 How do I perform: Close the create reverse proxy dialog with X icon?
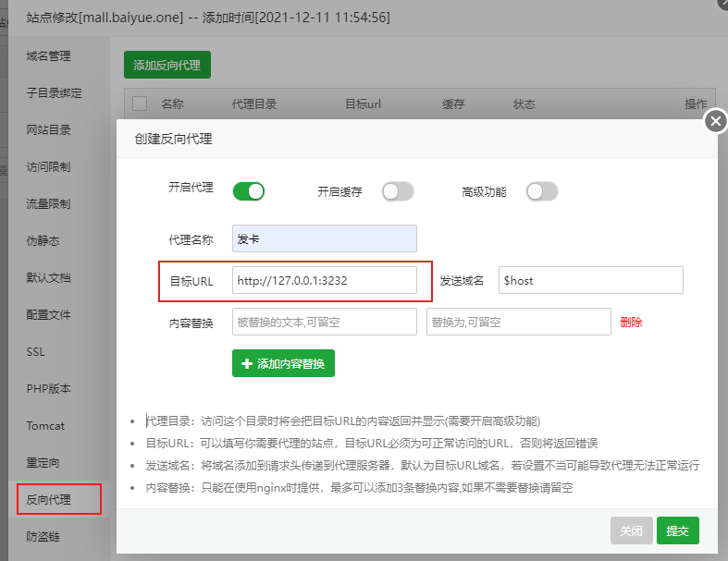715,122
